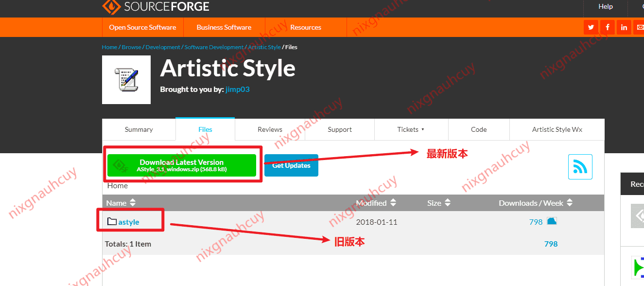The image size is (644, 286).
Task: Click the jimp03 author link
Action: (x=238, y=89)
